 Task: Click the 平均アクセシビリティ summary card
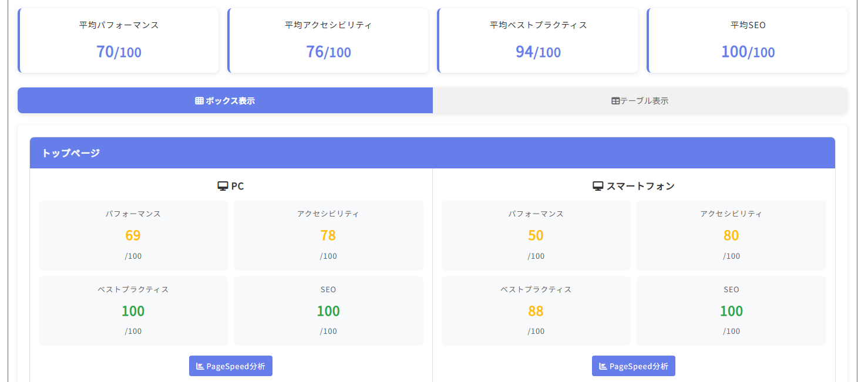click(x=328, y=40)
